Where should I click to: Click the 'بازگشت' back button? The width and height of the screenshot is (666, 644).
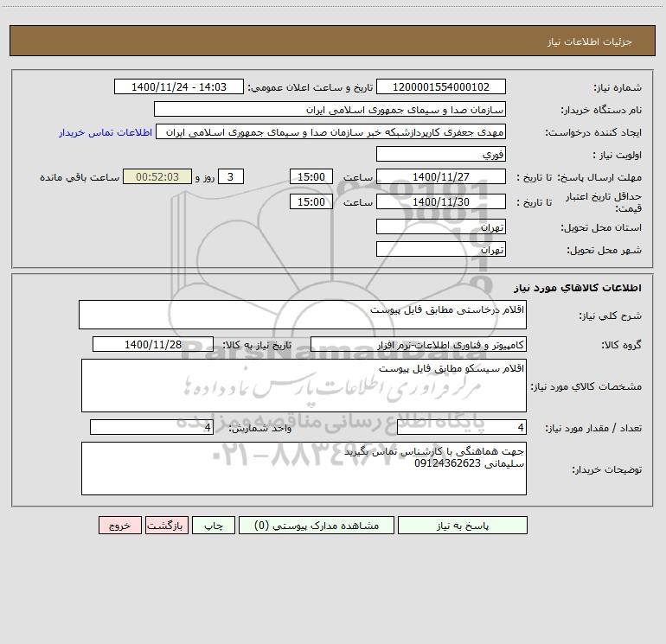tap(166, 526)
